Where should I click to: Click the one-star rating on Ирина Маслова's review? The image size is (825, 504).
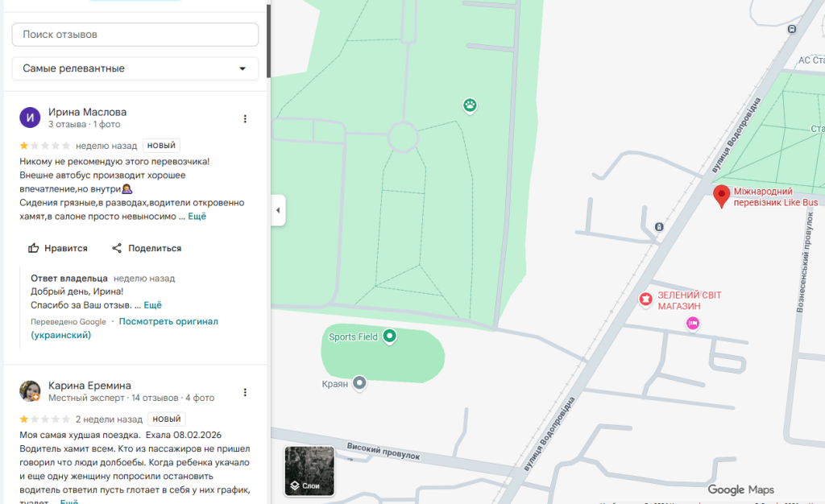[44, 146]
